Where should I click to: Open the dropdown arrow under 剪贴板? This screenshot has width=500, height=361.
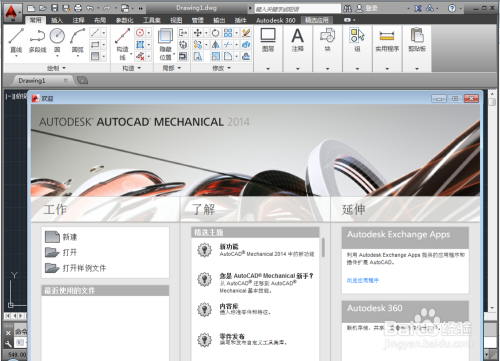point(417,69)
